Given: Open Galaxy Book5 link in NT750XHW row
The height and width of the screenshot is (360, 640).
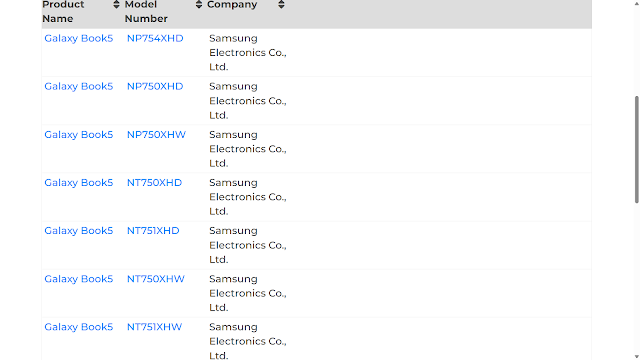Looking at the screenshot, I should pos(78,279).
